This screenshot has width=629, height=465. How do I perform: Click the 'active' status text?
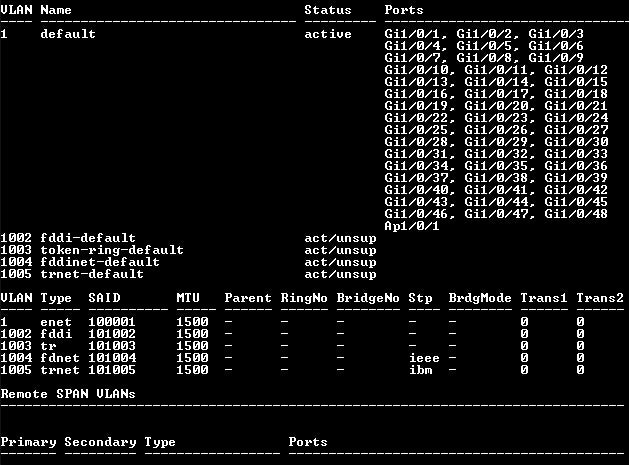click(328, 34)
